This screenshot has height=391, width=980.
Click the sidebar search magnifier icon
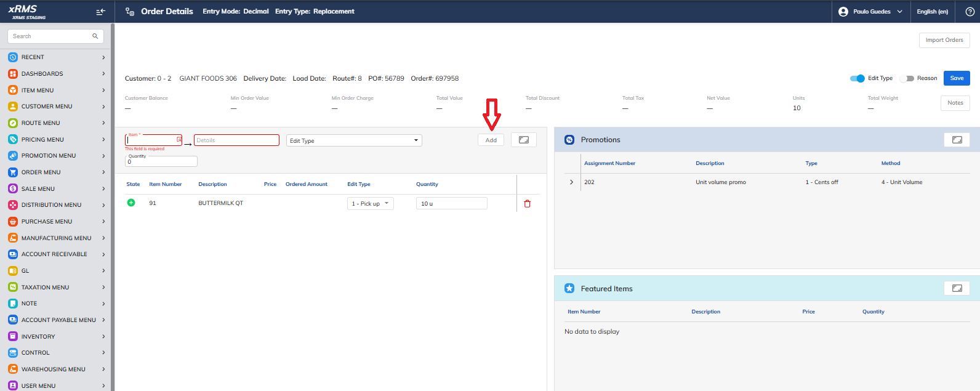click(95, 36)
